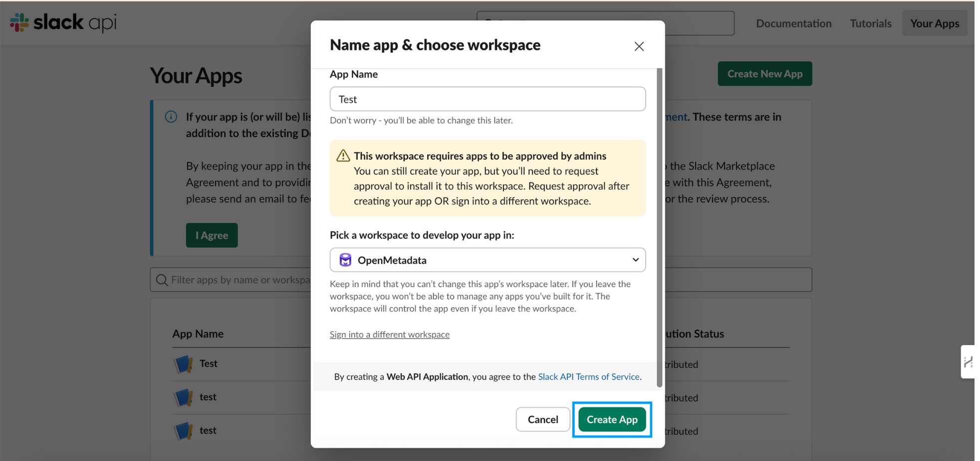
Task: Click Sign into a different workspace
Action: [389, 335]
